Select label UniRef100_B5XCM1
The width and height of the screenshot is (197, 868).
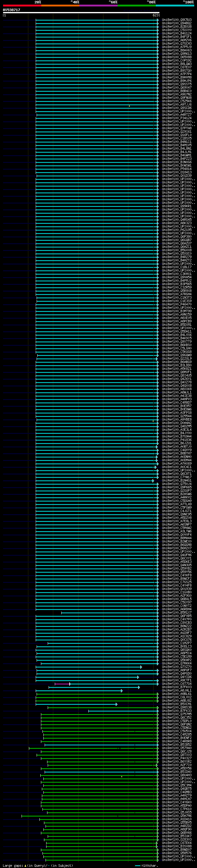176,704
